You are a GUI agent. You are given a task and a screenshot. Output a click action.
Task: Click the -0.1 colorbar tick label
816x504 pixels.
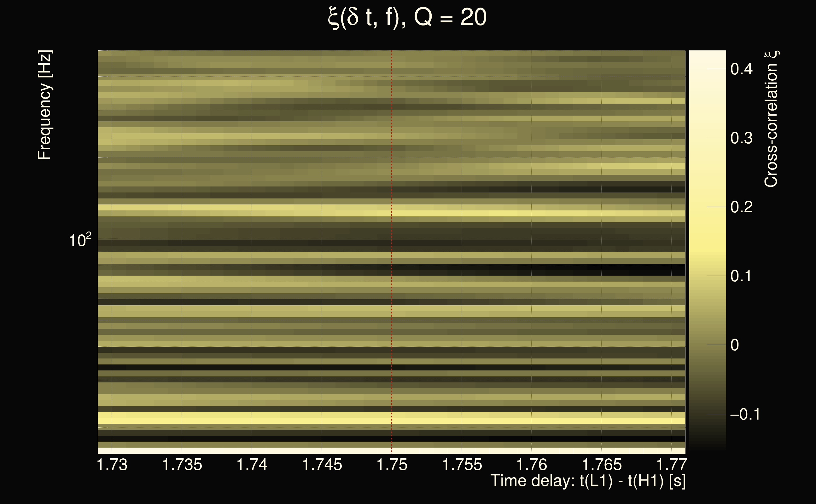point(745,414)
